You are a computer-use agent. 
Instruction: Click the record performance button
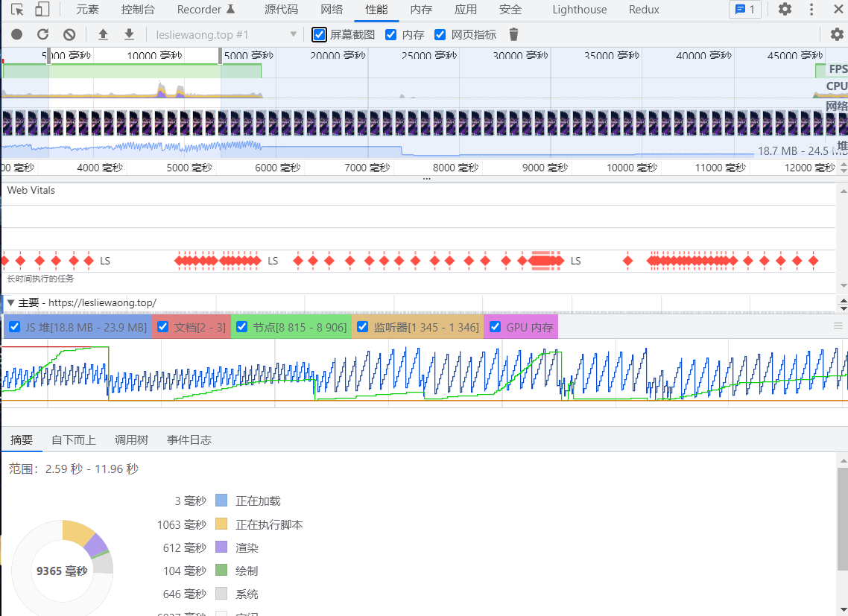[16, 34]
